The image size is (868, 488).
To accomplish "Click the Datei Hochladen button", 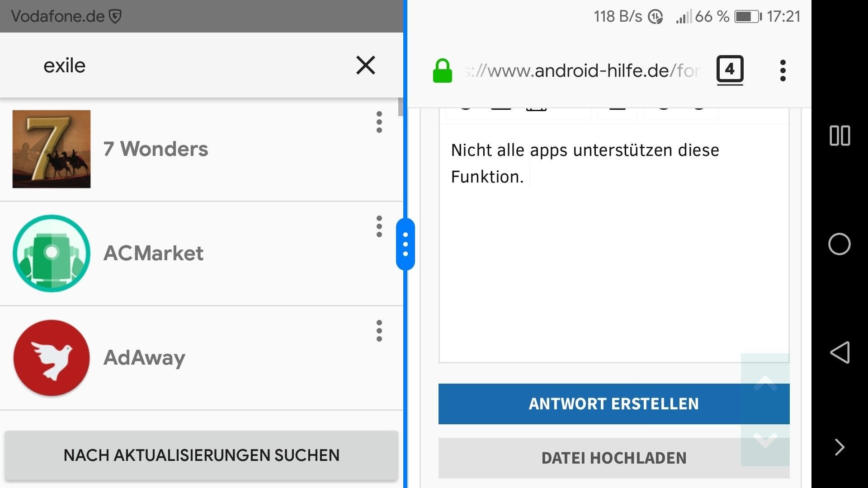I will pyautogui.click(x=614, y=458).
